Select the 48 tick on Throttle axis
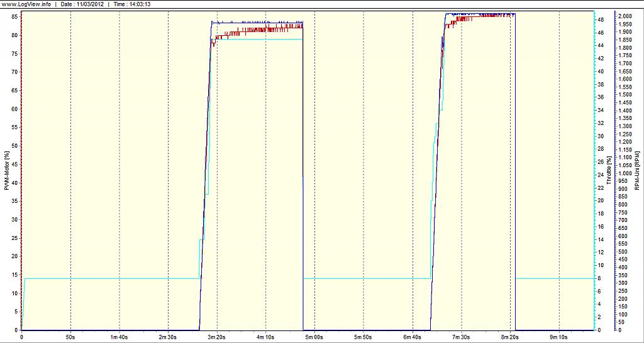 pyautogui.click(x=601, y=20)
